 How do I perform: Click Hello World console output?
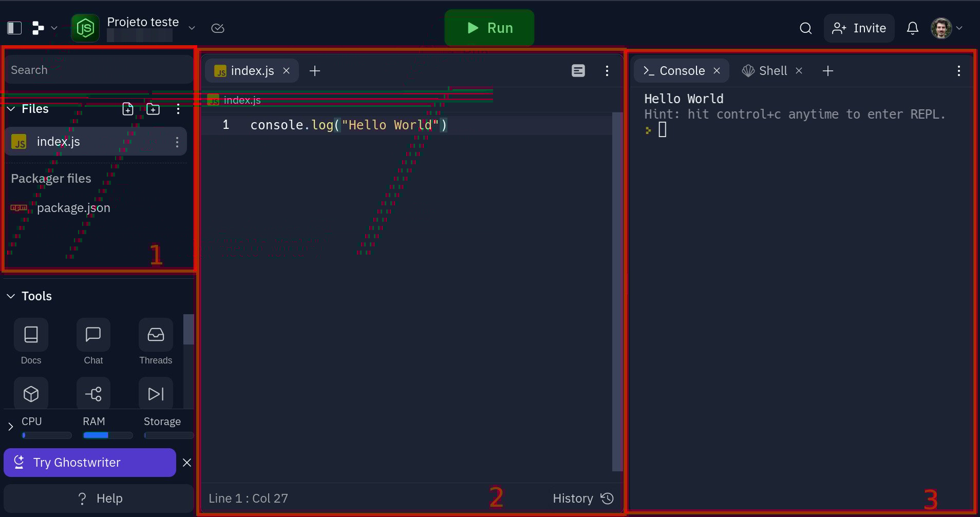coord(684,99)
